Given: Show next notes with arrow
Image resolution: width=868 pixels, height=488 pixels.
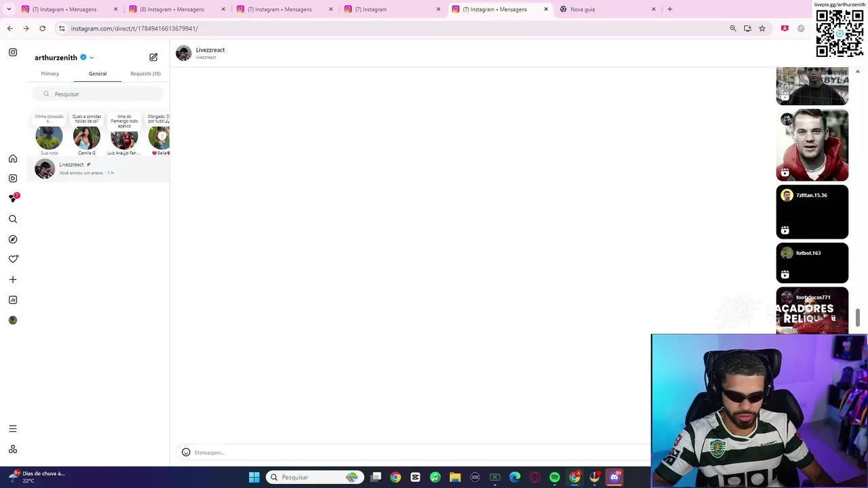Looking at the screenshot, I should click(x=161, y=136).
